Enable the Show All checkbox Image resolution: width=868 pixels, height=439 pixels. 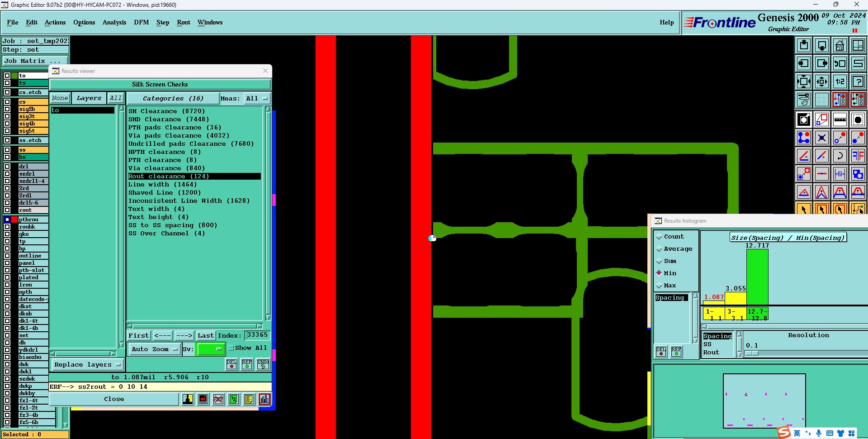pyautogui.click(x=231, y=348)
